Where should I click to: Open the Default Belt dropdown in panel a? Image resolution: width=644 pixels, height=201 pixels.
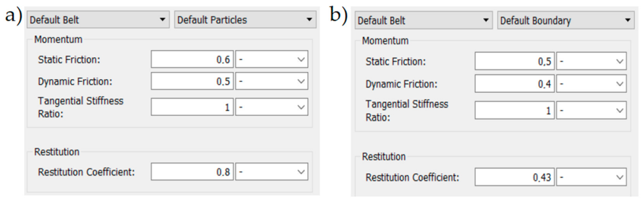(98, 20)
